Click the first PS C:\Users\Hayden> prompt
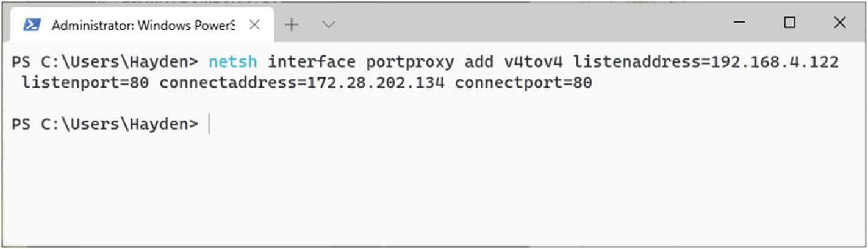This screenshot has height=249, width=868. pyautogui.click(x=105, y=61)
